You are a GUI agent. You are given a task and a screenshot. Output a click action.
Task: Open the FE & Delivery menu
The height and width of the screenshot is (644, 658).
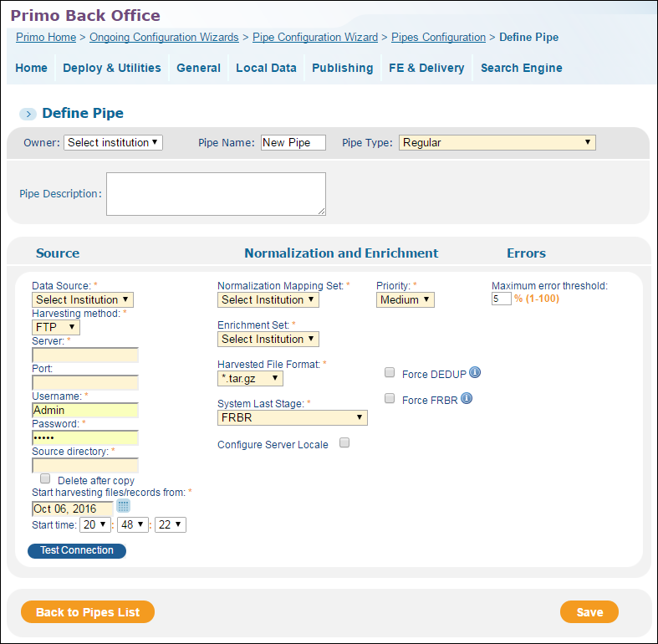[x=426, y=68]
